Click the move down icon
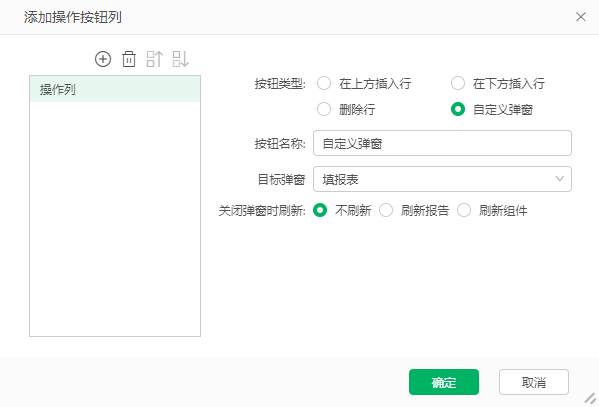Screen dimensions: 599x407 coord(181,59)
